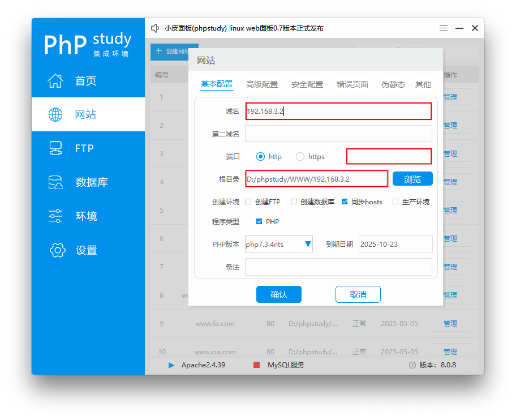This screenshot has width=516, height=420.
Task: Switch to the 错误页面 tab
Action: tap(352, 84)
